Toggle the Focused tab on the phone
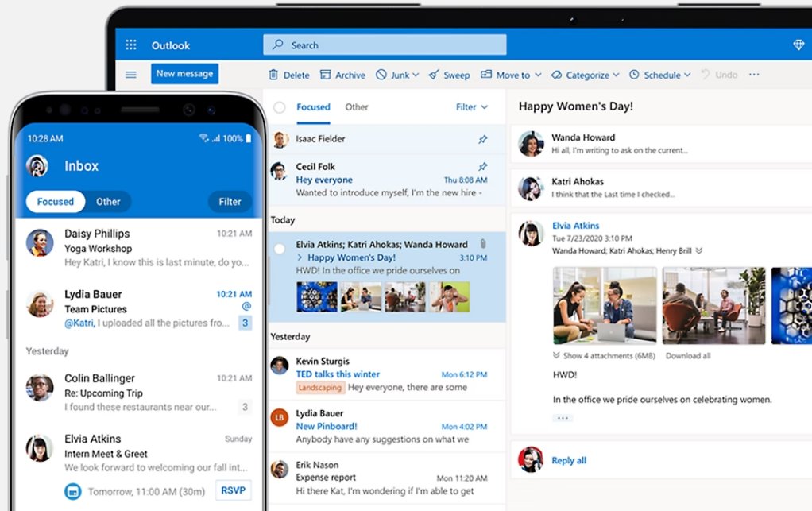Screen dimensions: 812x511 pos(54,201)
